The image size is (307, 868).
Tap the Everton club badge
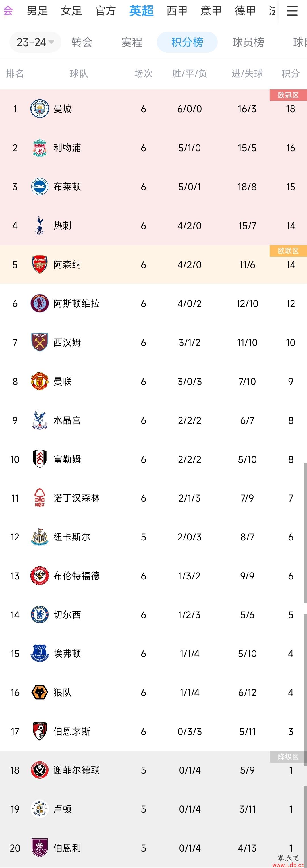[40, 654]
